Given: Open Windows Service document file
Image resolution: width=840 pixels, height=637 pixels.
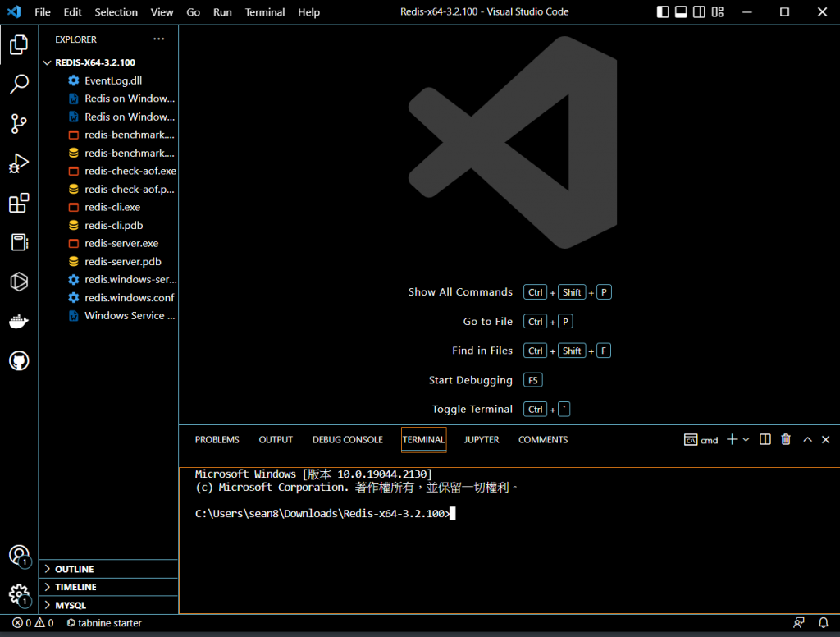Looking at the screenshot, I should [x=109, y=316].
